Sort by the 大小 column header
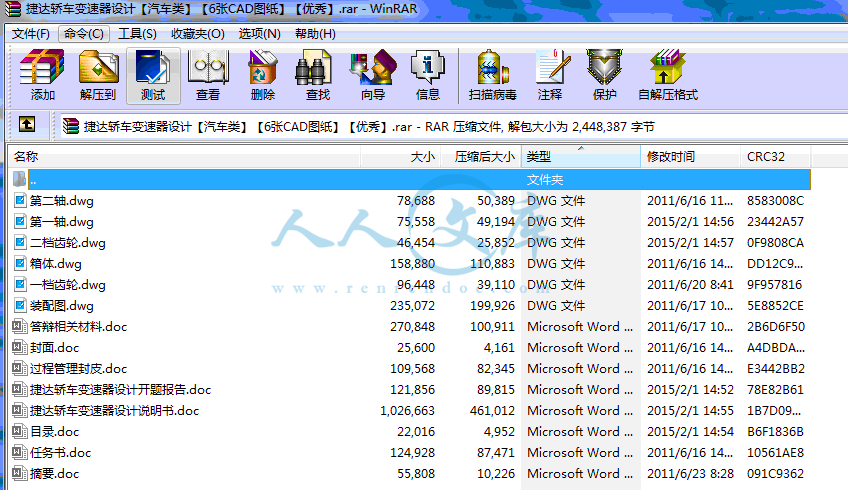 401,157
